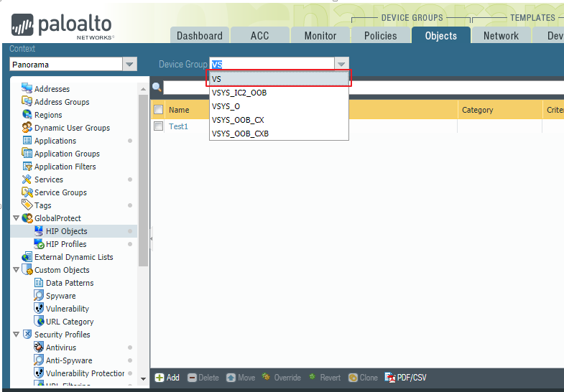
Task: Open the Vulnerability shield icon
Action: click(x=39, y=308)
